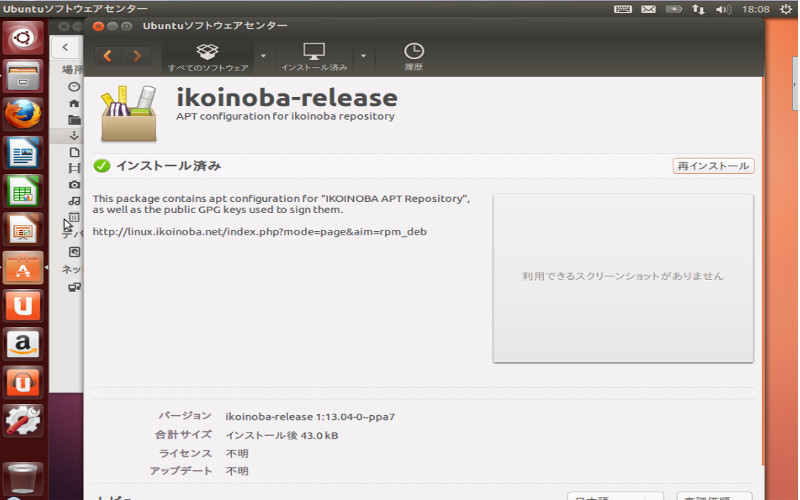Click the version text ikoinoba-release 1:13.04-0~ppa7

(x=310, y=417)
